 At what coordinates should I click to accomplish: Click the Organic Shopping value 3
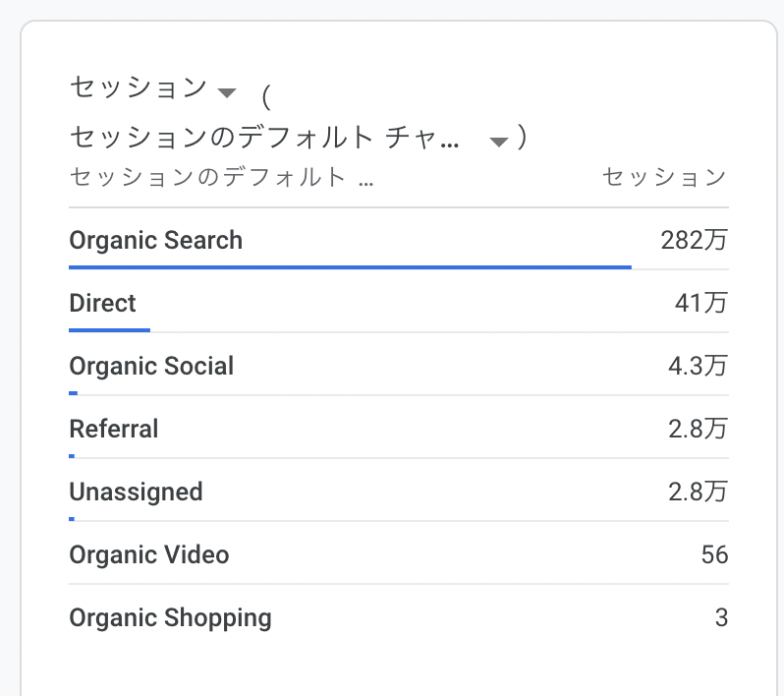coord(721,617)
